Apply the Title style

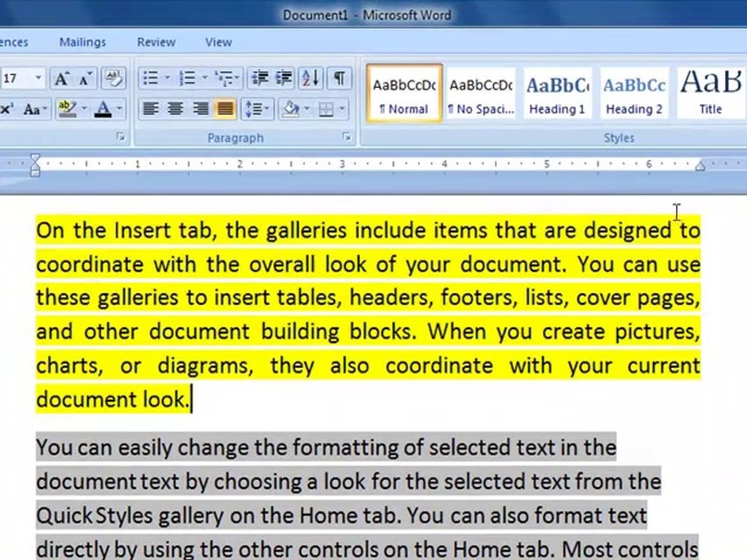pyautogui.click(x=710, y=94)
